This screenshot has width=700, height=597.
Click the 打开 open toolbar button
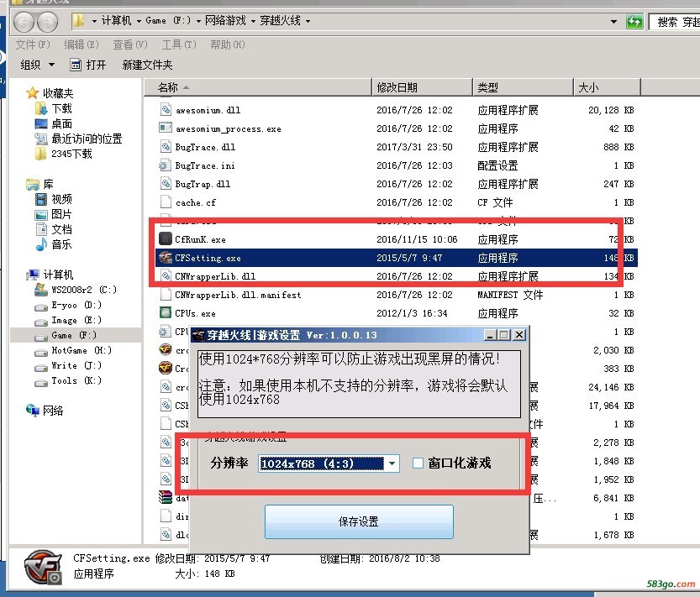[x=88, y=65]
